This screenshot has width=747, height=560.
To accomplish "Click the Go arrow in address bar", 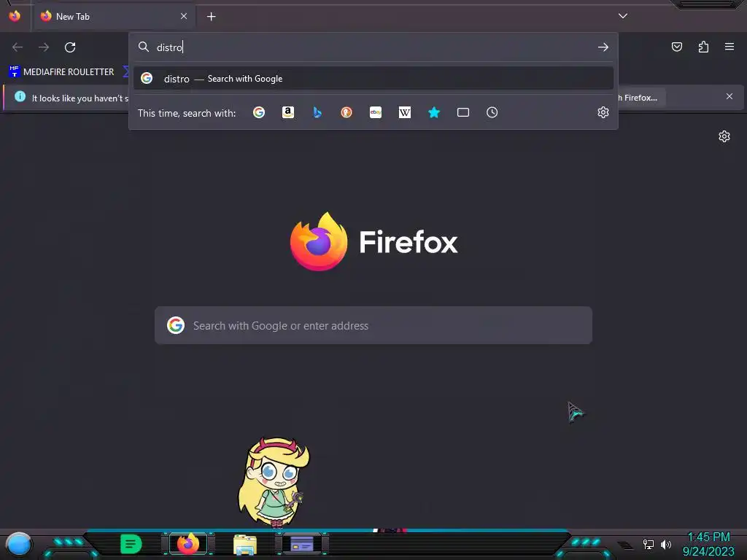I will (603, 47).
